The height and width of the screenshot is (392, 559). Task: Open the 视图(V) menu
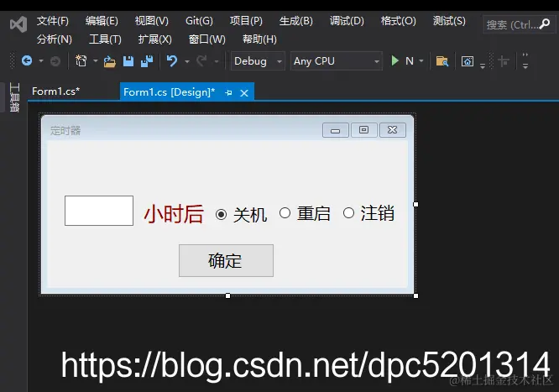pos(152,21)
